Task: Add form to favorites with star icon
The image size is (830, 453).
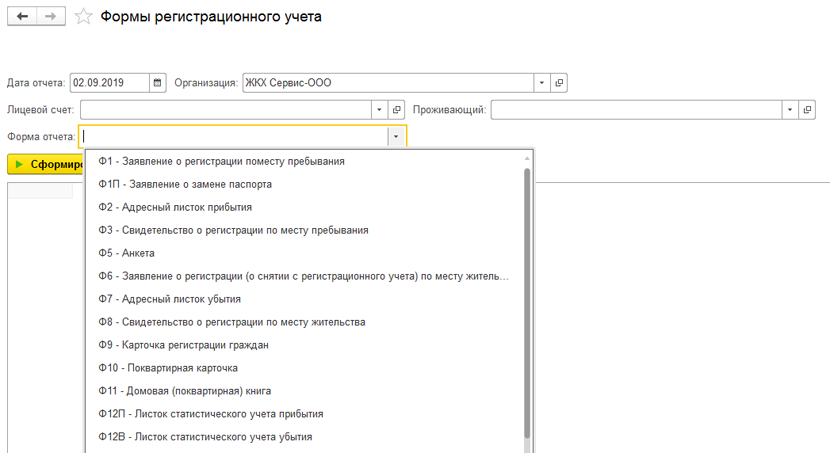Action: (x=84, y=17)
